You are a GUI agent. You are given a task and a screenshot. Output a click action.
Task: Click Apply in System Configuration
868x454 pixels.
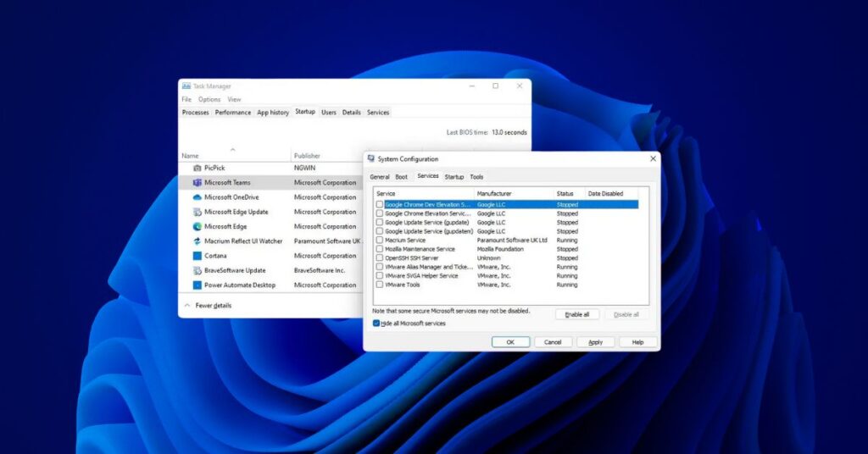(x=595, y=342)
